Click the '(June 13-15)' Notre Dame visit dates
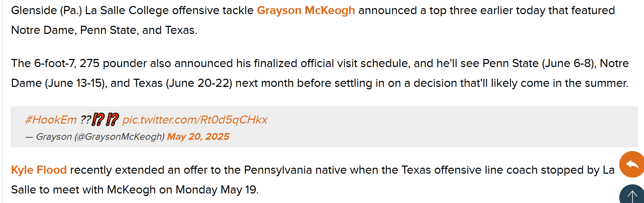The image size is (644, 203). coord(76,83)
